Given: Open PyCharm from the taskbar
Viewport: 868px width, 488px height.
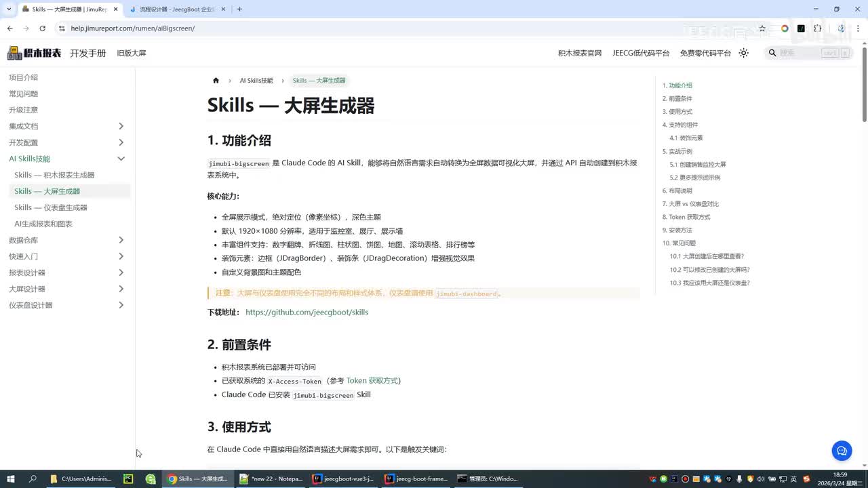Looking at the screenshot, I should (128, 479).
